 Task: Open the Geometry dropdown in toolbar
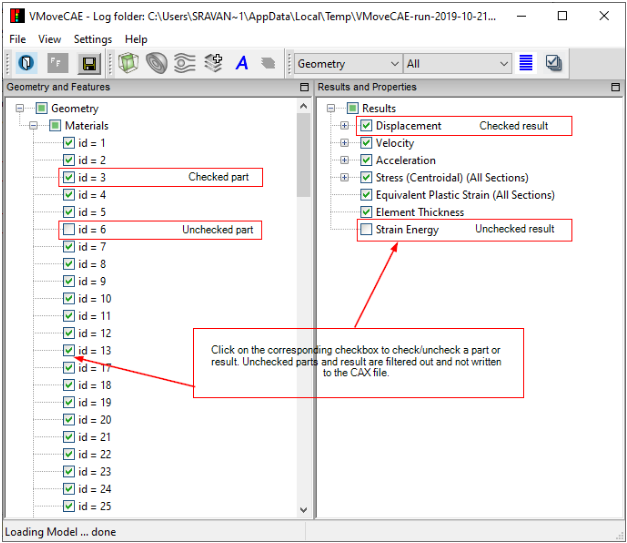[x=348, y=64]
